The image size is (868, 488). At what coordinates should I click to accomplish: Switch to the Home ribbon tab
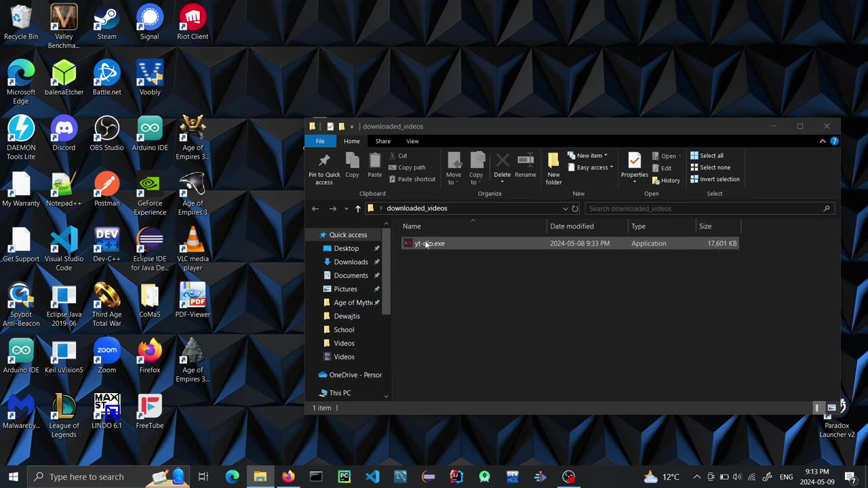point(351,141)
